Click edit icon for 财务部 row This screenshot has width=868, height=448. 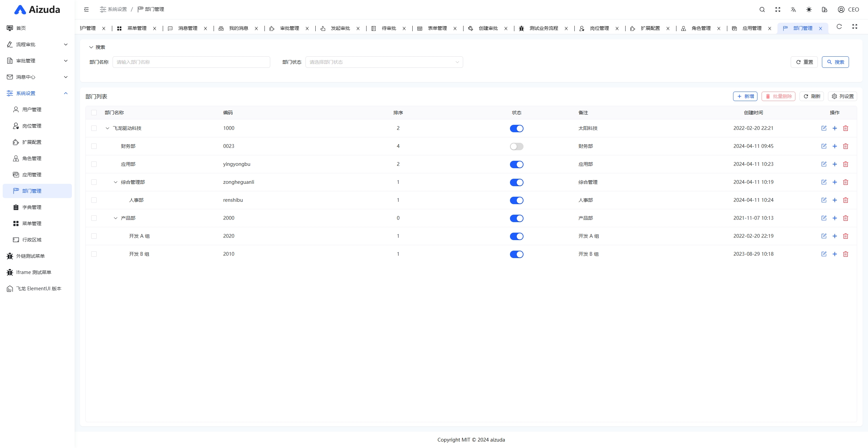pos(824,146)
